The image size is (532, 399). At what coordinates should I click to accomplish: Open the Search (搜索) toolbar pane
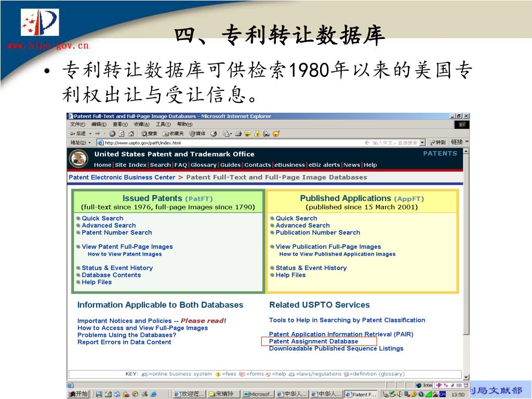tap(150, 134)
